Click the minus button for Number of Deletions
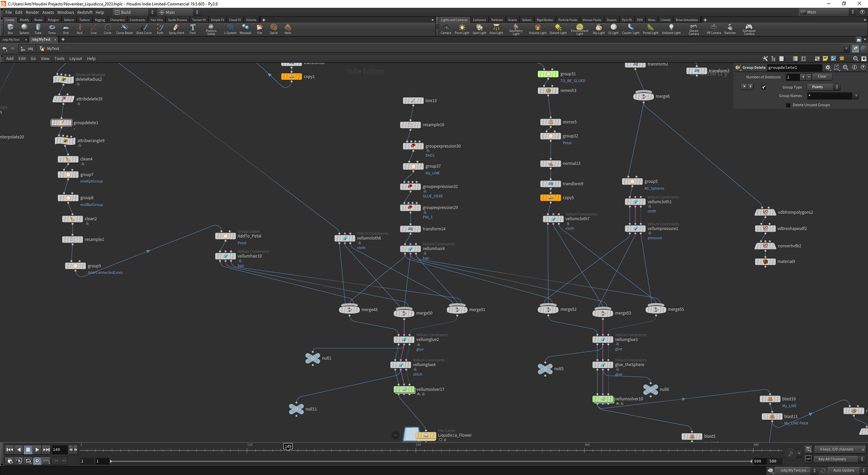This screenshot has width=868, height=475. tap(809, 77)
